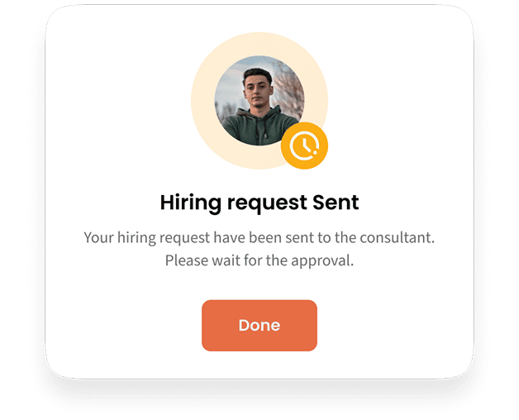Click the word "consultant" in the message
Viewport: 519px width, 420px height.
[x=395, y=238]
